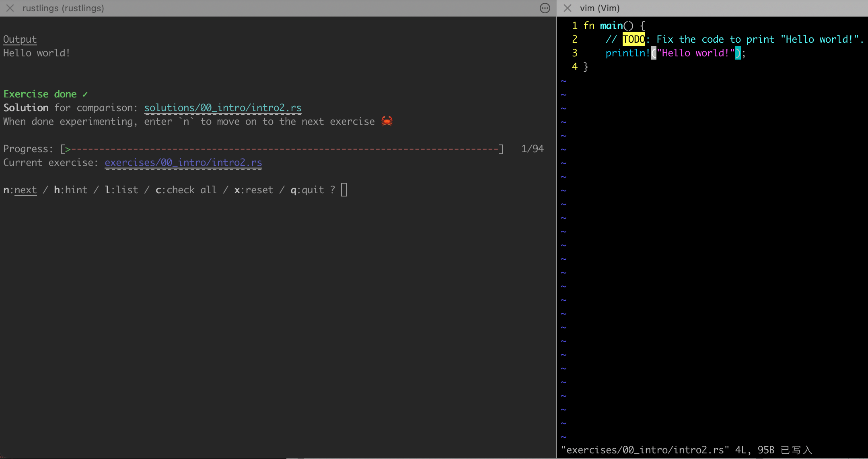Click the green checkmark after Exercise done
The image size is (868, 459).
(x=85, y=94)
